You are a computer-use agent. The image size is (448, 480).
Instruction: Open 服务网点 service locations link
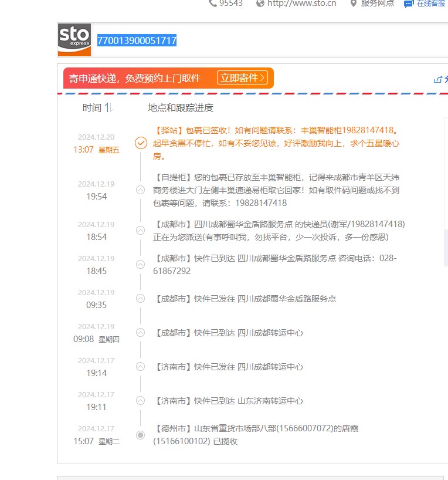pyautogui.click(x=377, y=4)
